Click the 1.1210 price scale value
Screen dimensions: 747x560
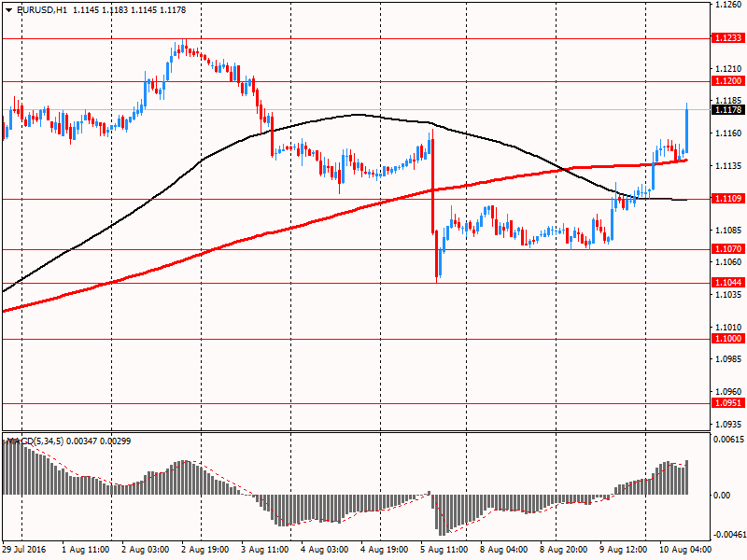(x=728, y=69)
